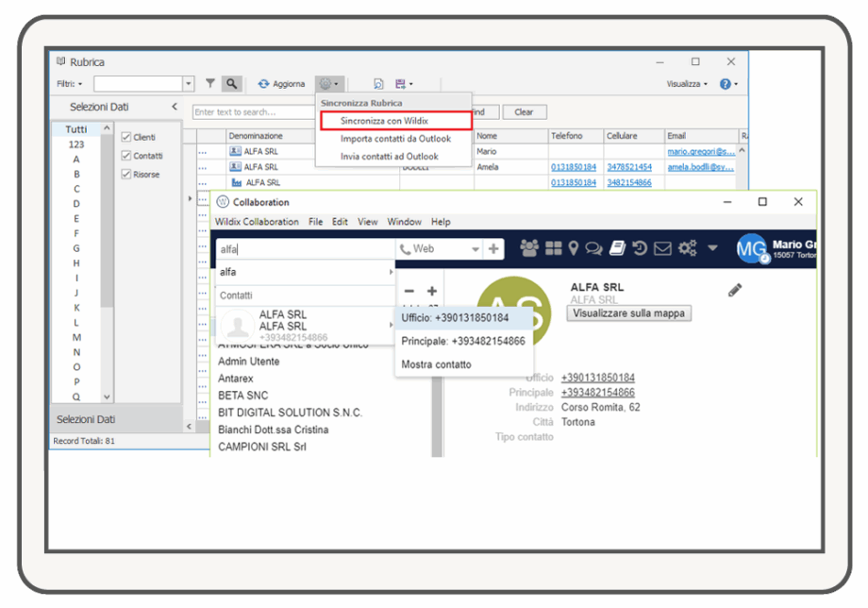The height and width of the screenshot is (608, 868).
Task: Open the Help menu in Collaboration
Action: (x=441, y=222)
